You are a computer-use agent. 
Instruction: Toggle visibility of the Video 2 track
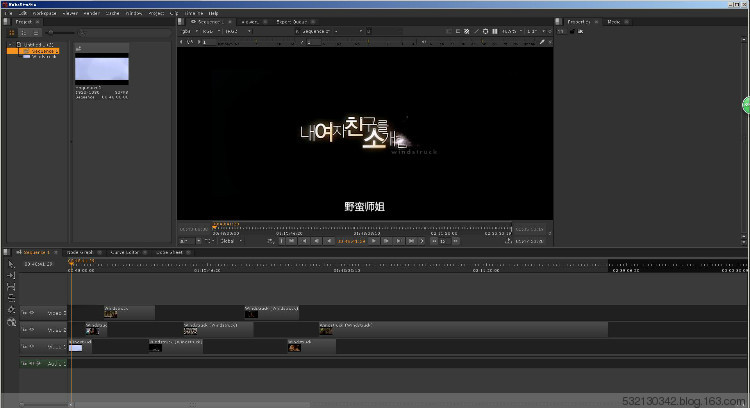[x=32, y=330]
